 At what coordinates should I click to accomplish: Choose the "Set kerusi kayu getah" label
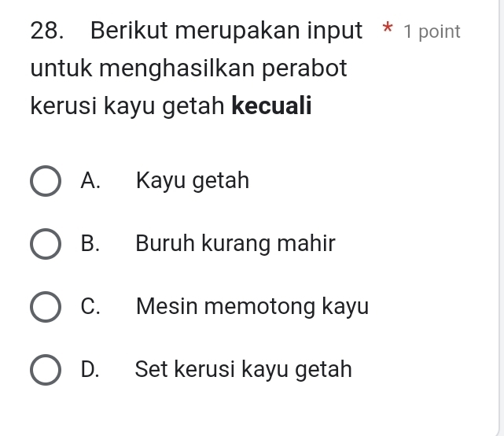tap(243, 369)
